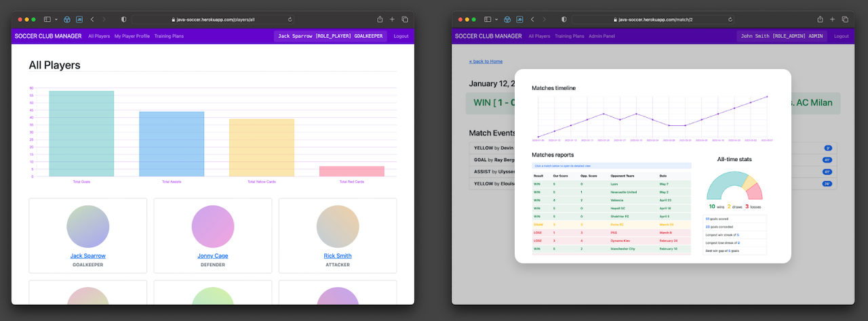
Task: Click Porto FC draw match row
Action: point(611,224)
